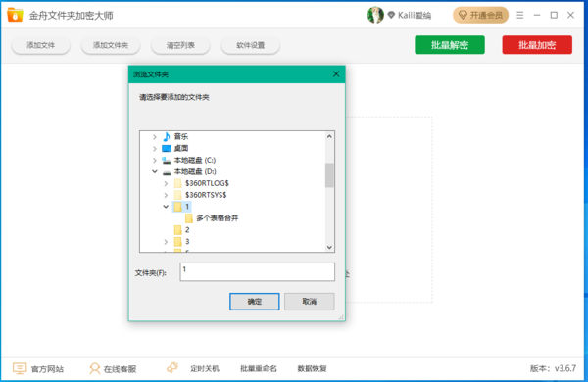Select the 多个表格合并 tree row text

tap(218, 218)
